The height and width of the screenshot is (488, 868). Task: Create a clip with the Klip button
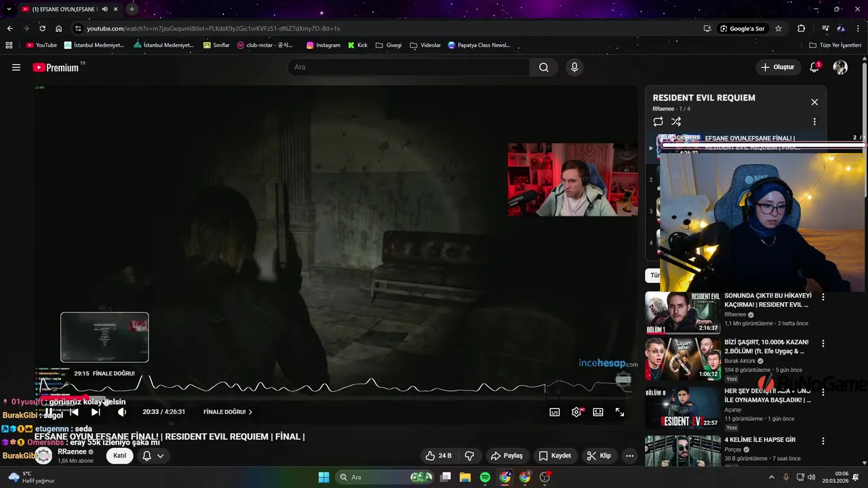tap(599, 455)
